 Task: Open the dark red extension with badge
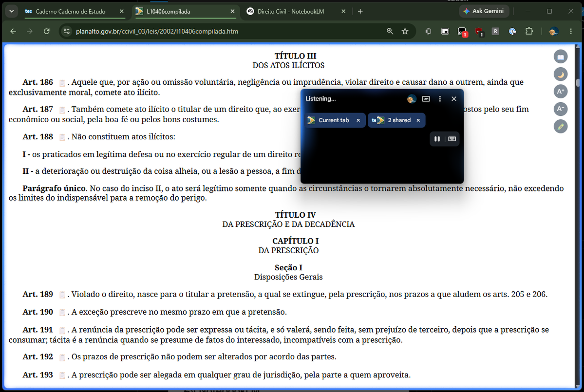click(479, 32)
